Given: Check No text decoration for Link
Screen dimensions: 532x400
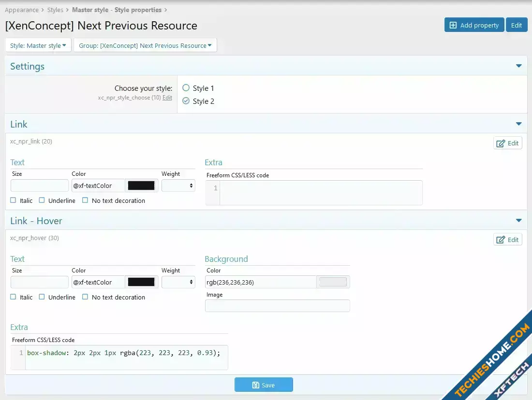Looking at the screenshot, I should click(85, 200).
